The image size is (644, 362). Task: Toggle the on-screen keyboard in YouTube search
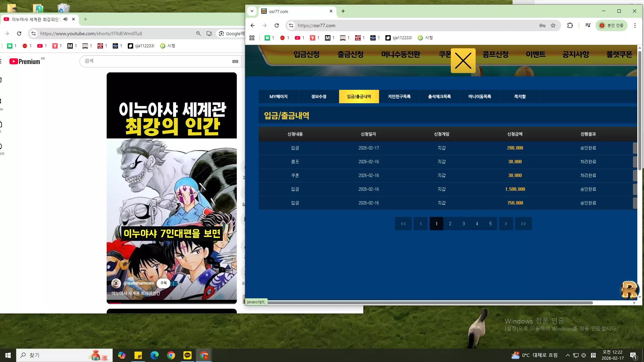pyautogui.click(x=235, y=61)
